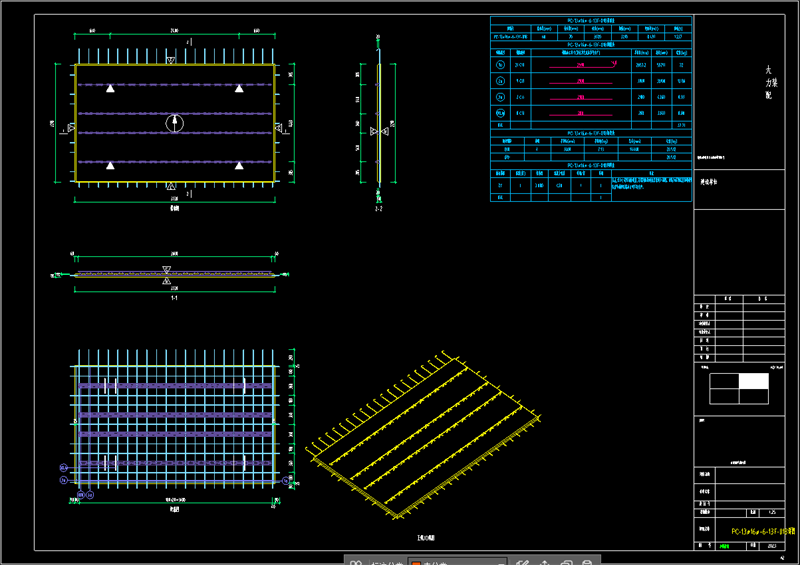800x565 pixels.
Task: Select first rebar bubble in schedule table
Action: click(x=501, y=65)
